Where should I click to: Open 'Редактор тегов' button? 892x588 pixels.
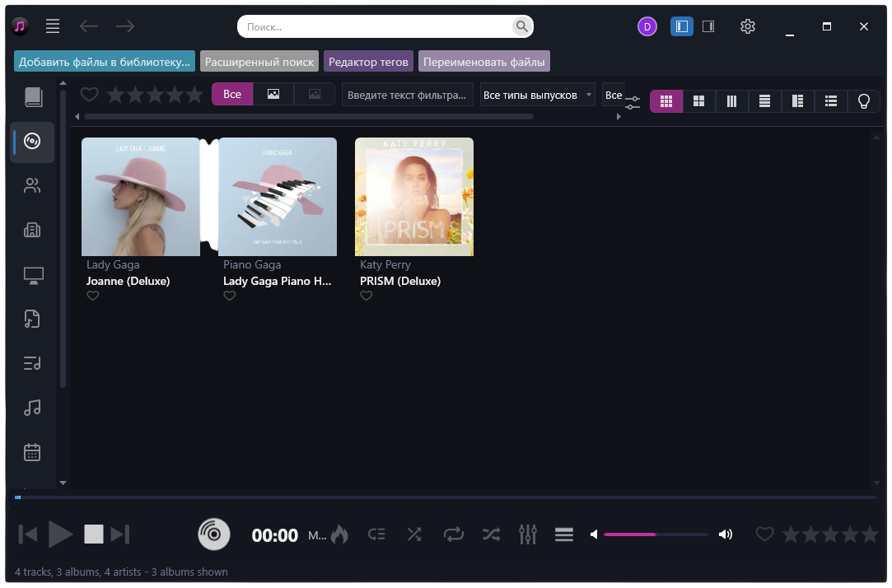[x=369, y=62]
